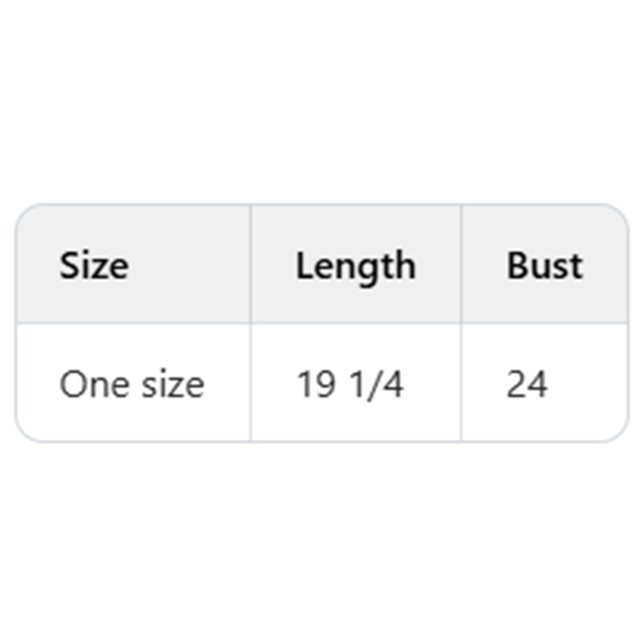Click the divider between Size and Length headers
Viewport: 644px width, 644px height.
(x=250, y=266)
